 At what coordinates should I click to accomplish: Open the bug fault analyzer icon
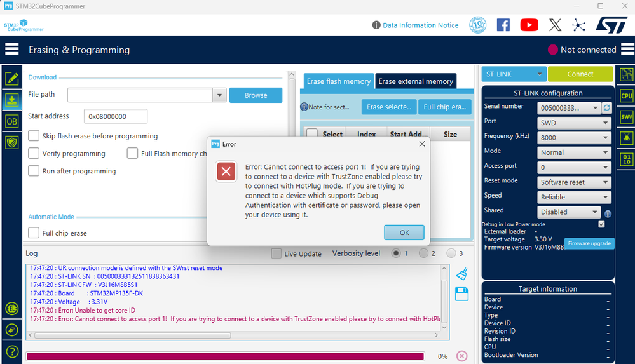[x=626, y=138]
